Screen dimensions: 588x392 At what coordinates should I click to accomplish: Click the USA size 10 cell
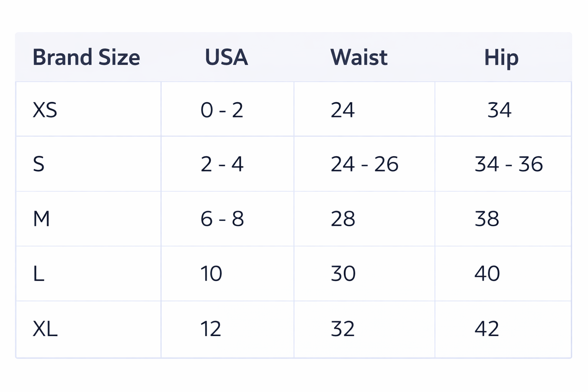tap(211, 274)
